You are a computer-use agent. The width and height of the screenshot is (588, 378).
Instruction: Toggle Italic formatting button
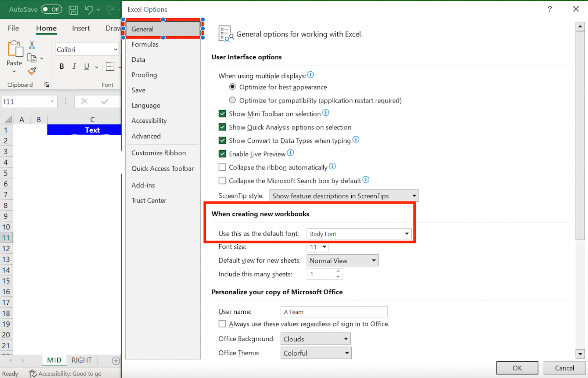pyautogui.click(x=74, y=66)
